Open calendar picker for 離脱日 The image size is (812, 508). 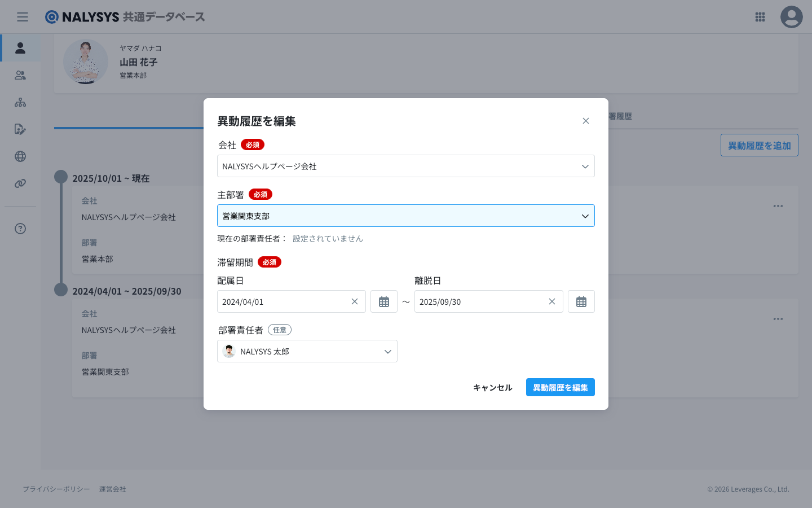(581, 301)
